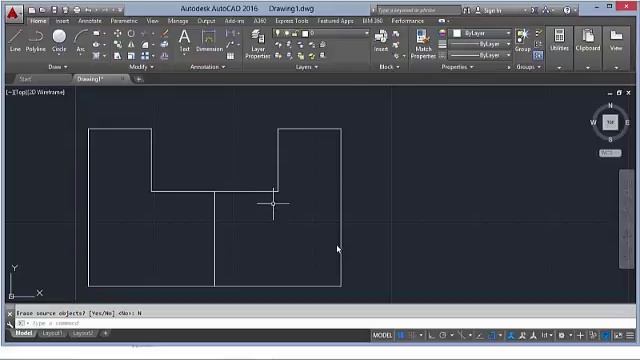Expand the Annotation panel
Image resolution: width=640 pixels, height=360 pixels.
pyautogui.click(x=208, y=67)
